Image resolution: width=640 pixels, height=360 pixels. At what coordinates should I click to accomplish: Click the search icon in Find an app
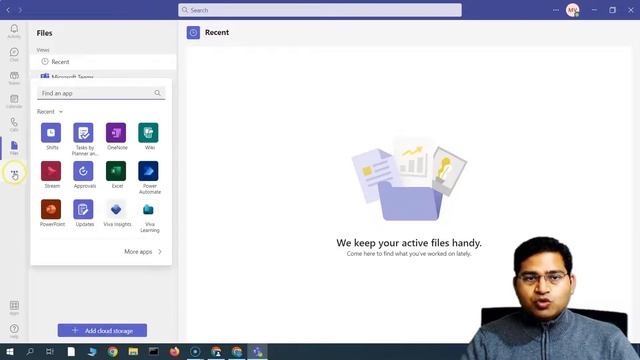(x=158, y=93)
